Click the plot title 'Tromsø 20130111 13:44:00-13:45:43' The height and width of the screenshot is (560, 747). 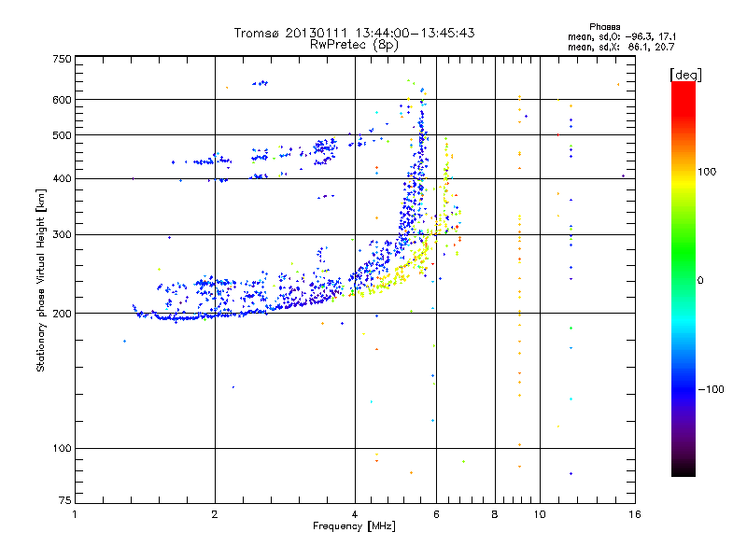[x=354, y=33]
